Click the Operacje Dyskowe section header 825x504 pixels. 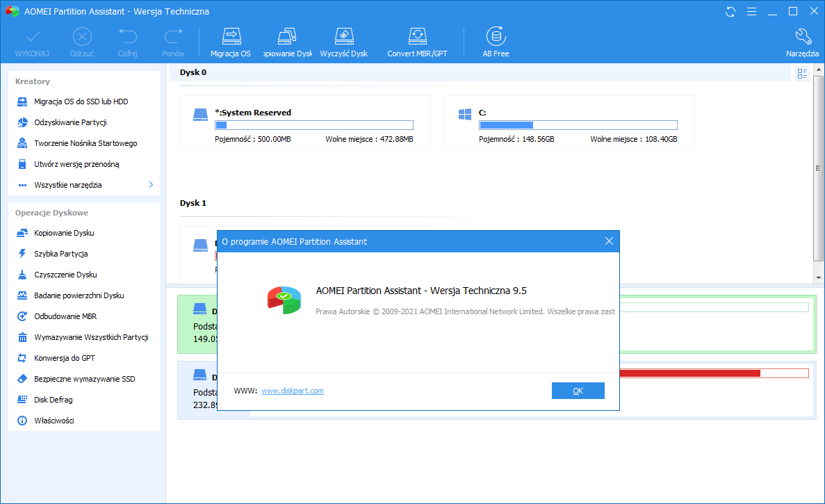(x=51, y=213)
